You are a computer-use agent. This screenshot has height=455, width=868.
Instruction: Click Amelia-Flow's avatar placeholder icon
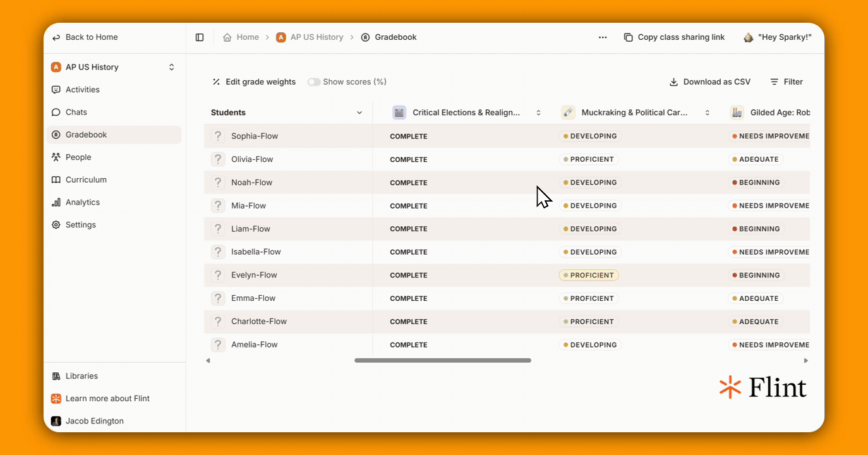(x=218, y=344)
